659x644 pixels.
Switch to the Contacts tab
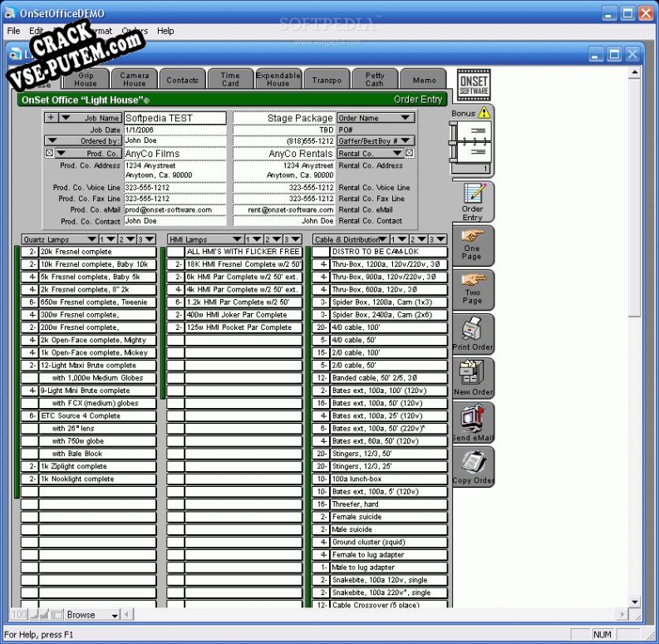pyautogui.click(x=182, y=80)
